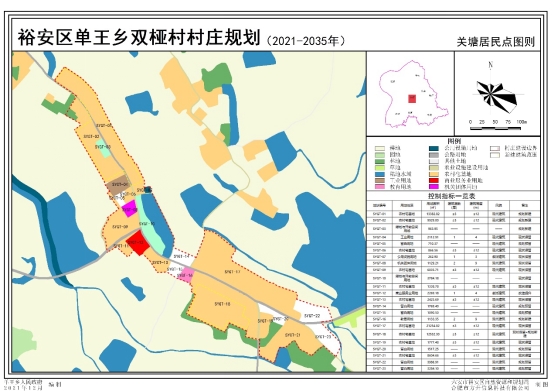Click the pink legend swatch for education land

tap(380, 187)
